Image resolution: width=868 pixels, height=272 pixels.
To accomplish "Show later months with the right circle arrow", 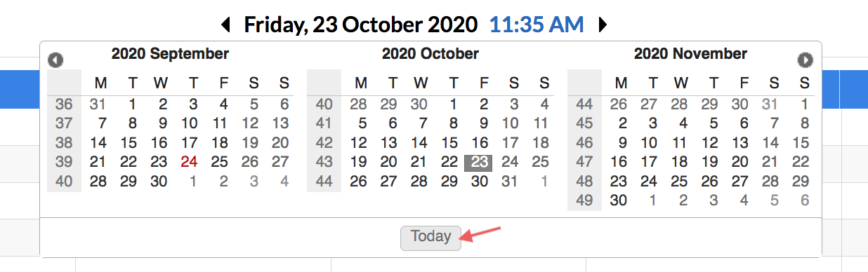I will (x=805, y=60).
